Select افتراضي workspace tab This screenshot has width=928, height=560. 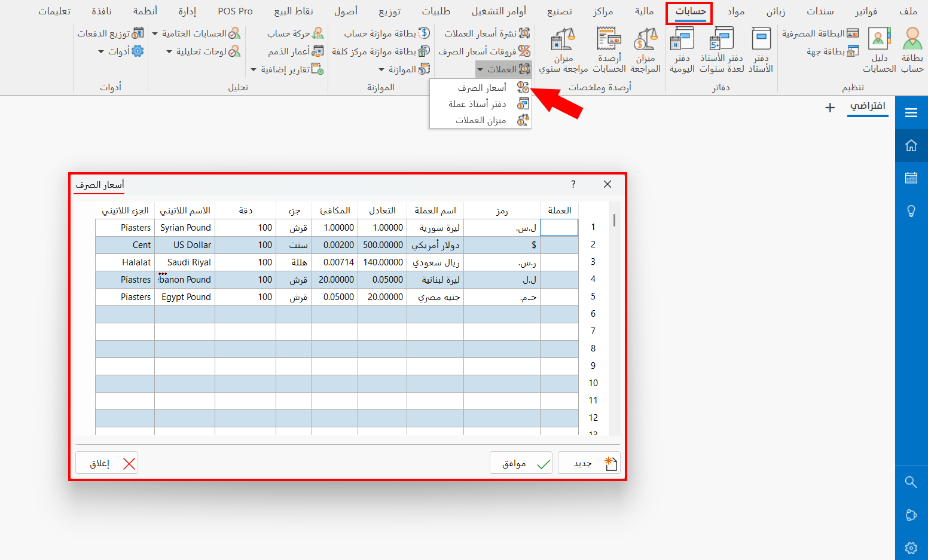click(x=868, y=106)
